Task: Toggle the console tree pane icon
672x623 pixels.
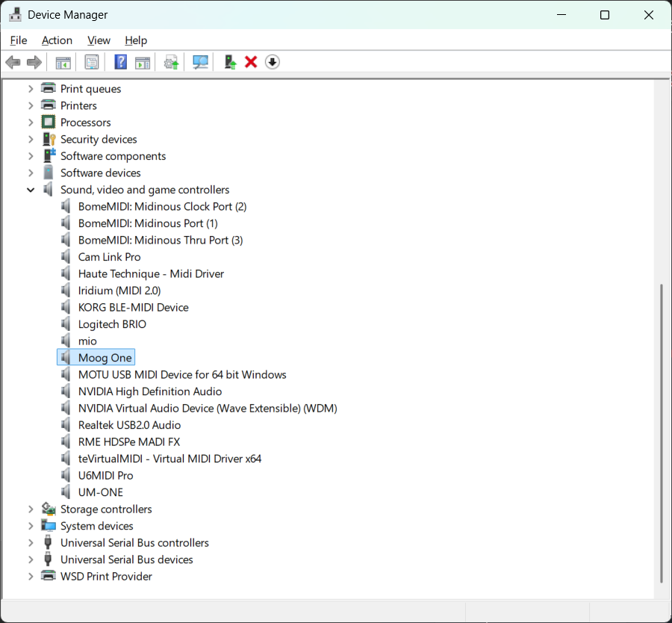Action: (x=63, y=63)
